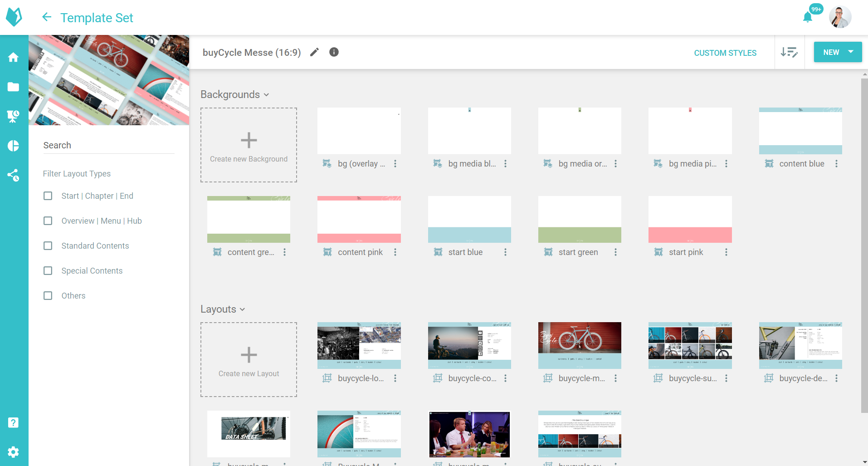Open the user profile avatar
Screen dimensions: 868x466
click(840, 17)
